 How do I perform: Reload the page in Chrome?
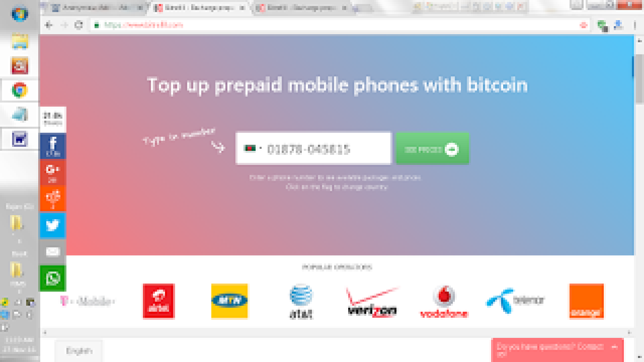[x=78, y=25]
